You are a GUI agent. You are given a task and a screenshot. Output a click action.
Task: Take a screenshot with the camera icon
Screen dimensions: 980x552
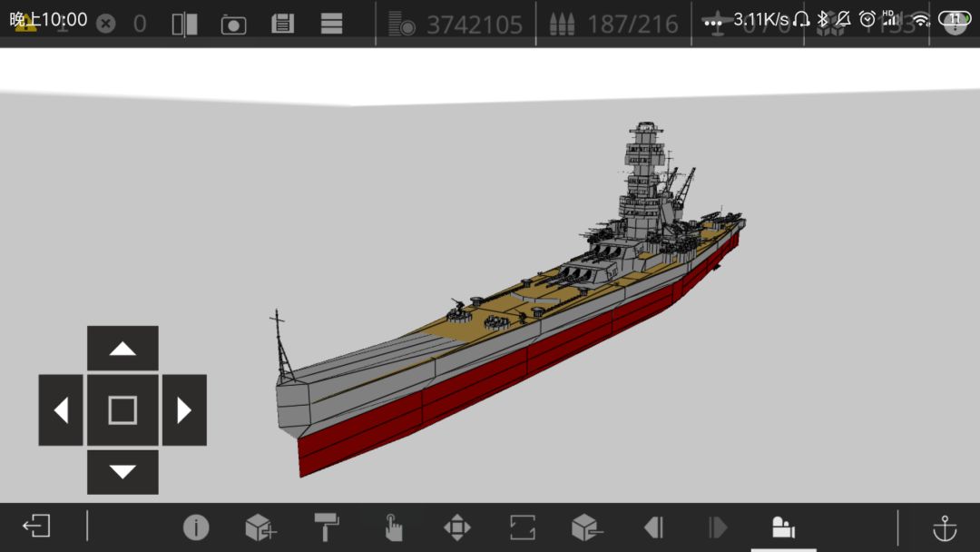234,25
